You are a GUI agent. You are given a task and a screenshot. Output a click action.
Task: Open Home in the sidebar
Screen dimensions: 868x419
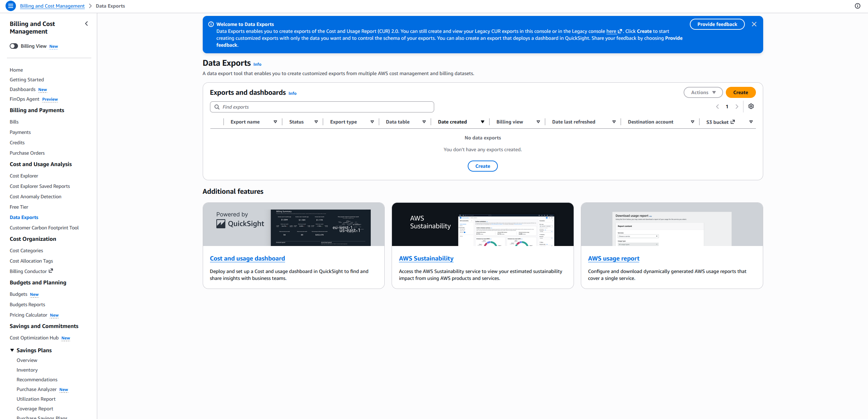click(x=16, y=70)
